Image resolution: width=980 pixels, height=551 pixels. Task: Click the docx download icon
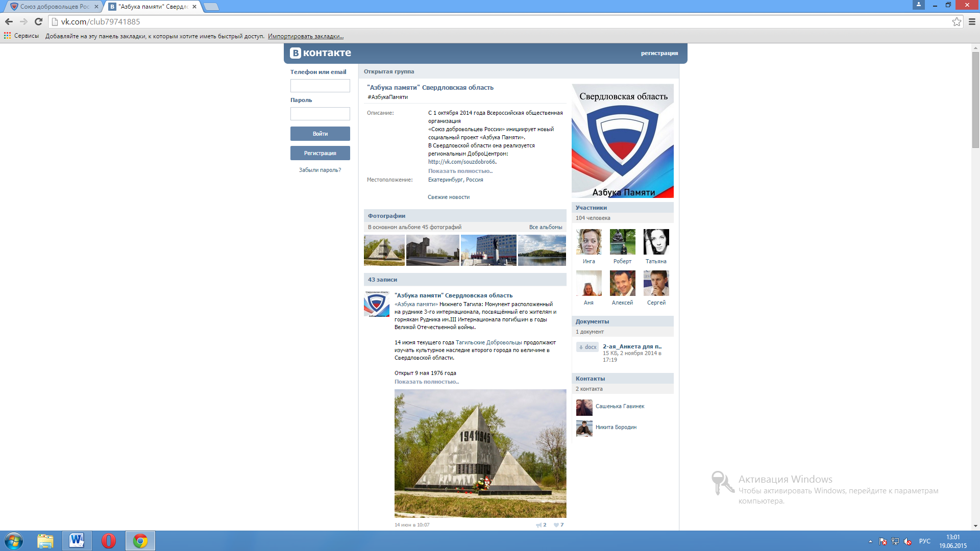click(587, 347)
